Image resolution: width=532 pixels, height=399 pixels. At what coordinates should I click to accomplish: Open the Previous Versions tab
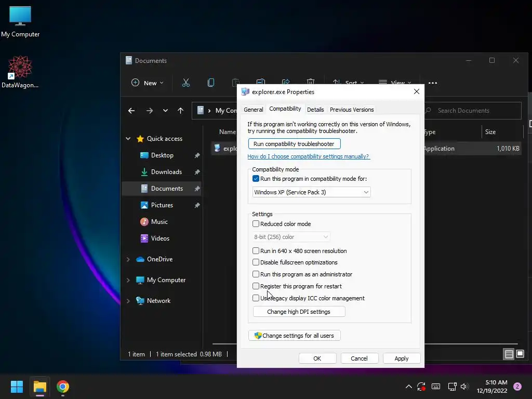click(352, 110)
